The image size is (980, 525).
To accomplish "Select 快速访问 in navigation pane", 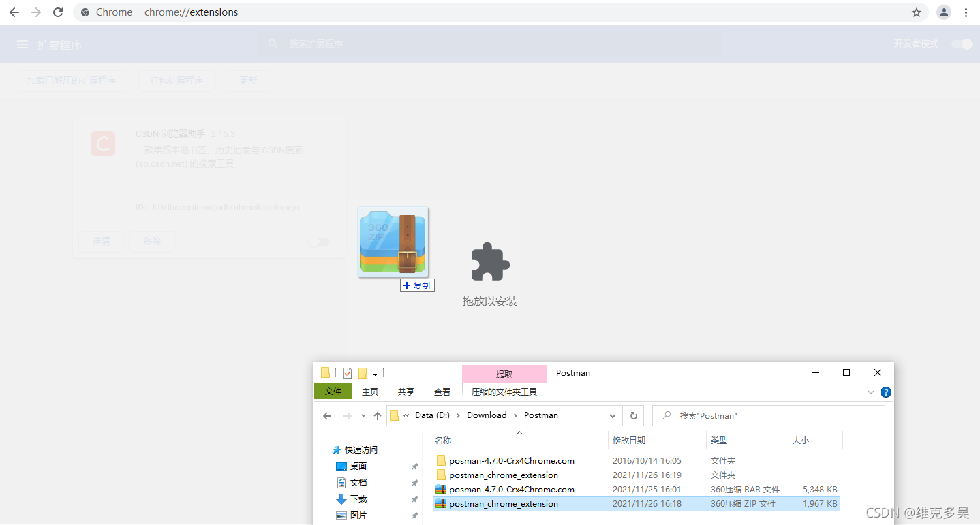I will 361,450.
